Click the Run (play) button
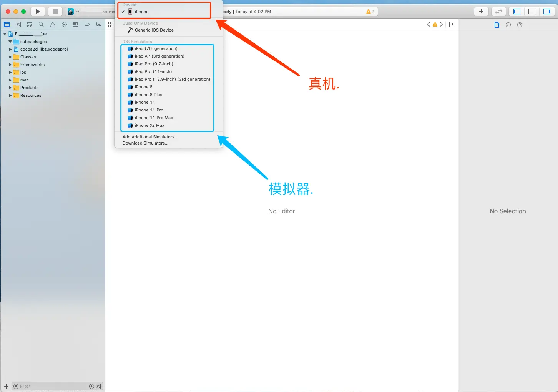Viewport: 558px width, 392px height. pos(38,12)
